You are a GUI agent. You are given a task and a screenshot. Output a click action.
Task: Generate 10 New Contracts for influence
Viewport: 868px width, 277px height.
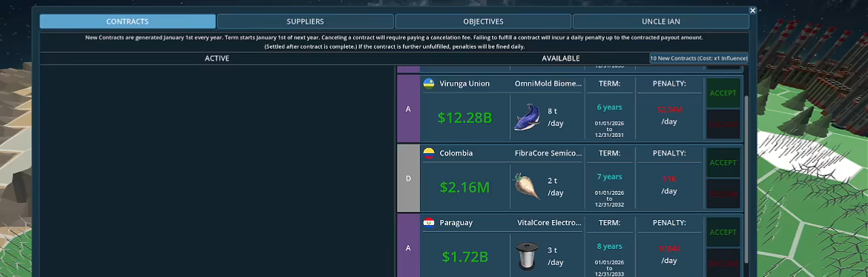(x=699, y=58)
